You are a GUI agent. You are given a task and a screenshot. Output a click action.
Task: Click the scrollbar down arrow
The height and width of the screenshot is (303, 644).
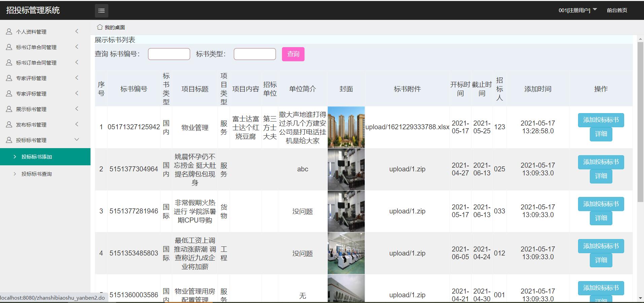coord(640,299)
